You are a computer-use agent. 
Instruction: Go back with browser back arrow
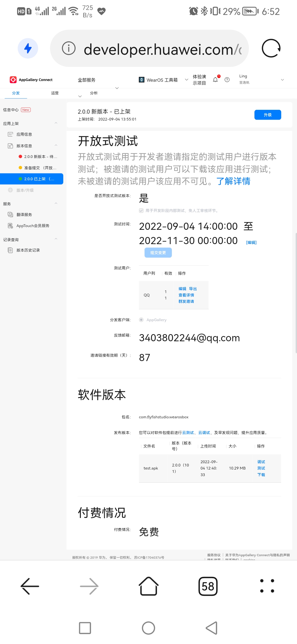pos(30,586)
